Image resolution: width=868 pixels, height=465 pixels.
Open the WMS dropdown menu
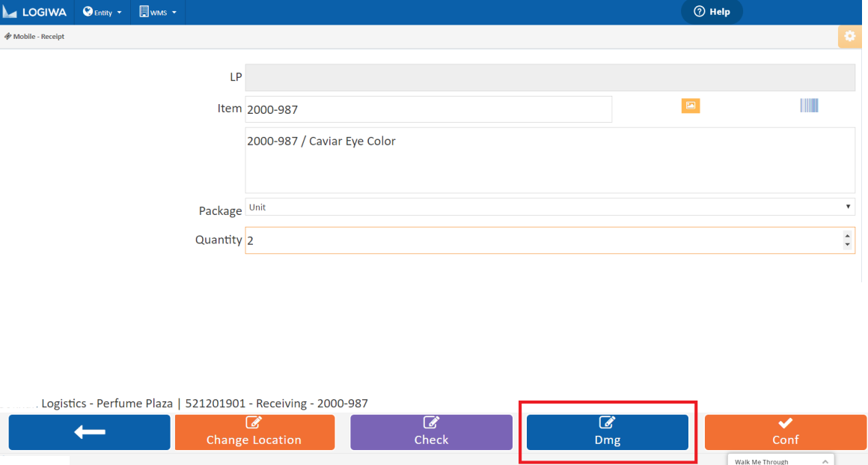point(158,12)
